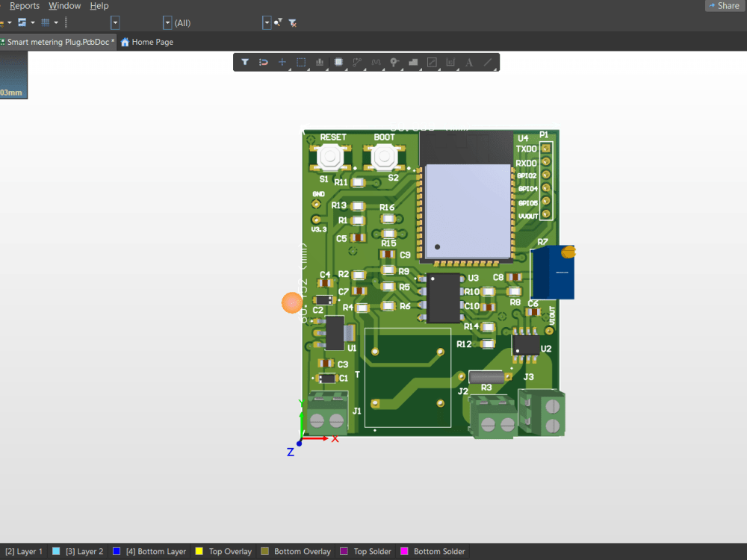Activate the rectangular area select tool

tap(300, 62)
